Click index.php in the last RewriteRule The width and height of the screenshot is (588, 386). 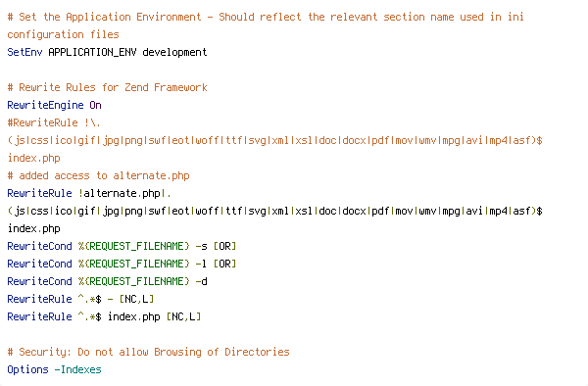click(x=134, y=316)
